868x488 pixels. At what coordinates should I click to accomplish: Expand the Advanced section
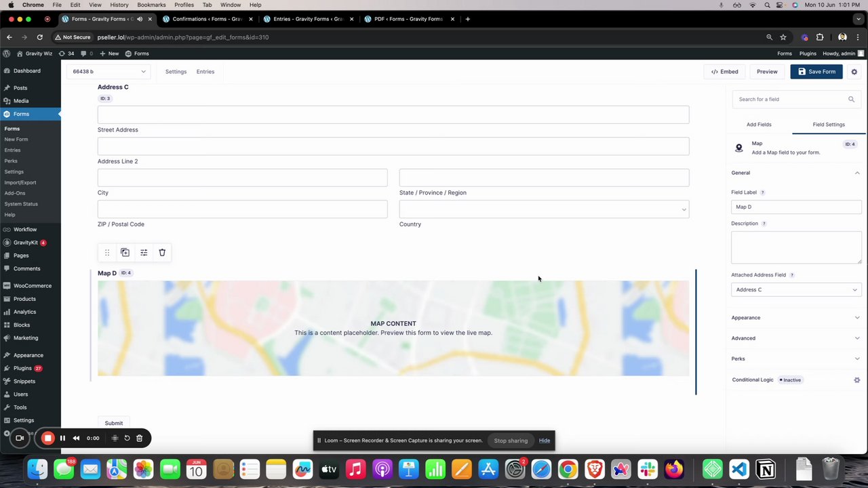click(796, 338)
